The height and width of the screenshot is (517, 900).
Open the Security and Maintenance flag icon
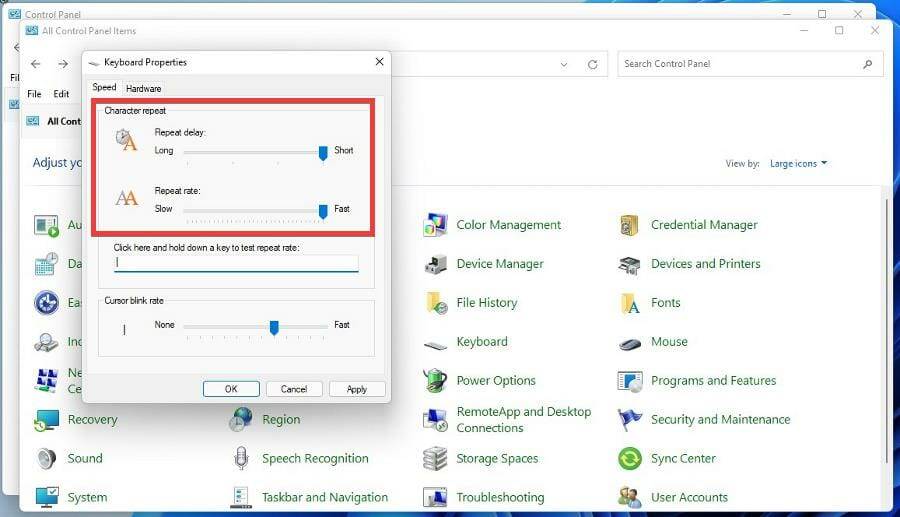point(630,420)
